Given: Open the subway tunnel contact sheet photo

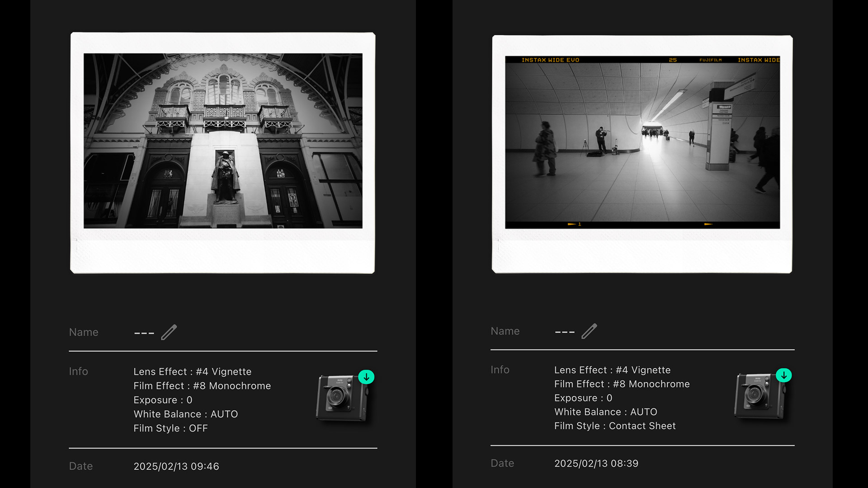Looking at the screenshot, I should (x=642, y=142).
